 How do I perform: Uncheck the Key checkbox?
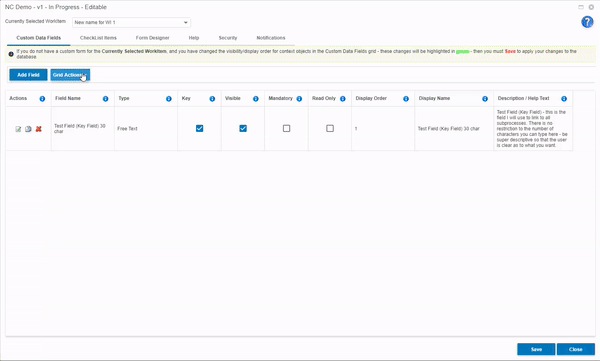[x=199, y=129]
